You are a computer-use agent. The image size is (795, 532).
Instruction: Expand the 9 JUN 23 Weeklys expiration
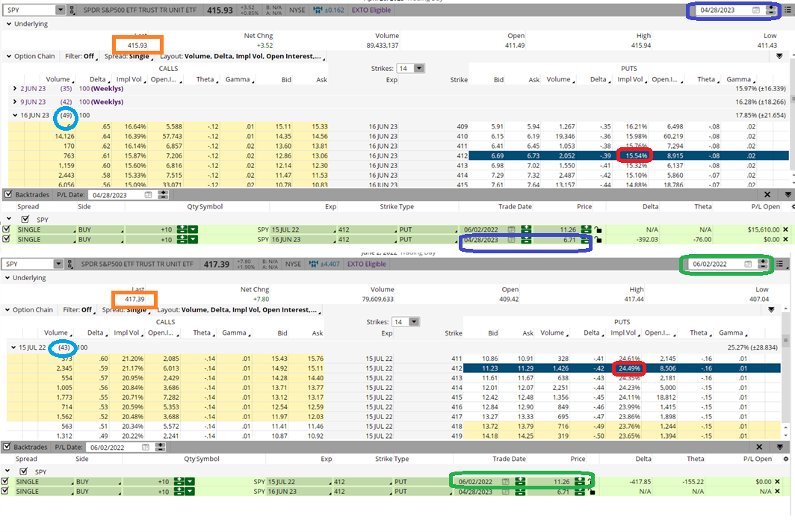point(15,102)
